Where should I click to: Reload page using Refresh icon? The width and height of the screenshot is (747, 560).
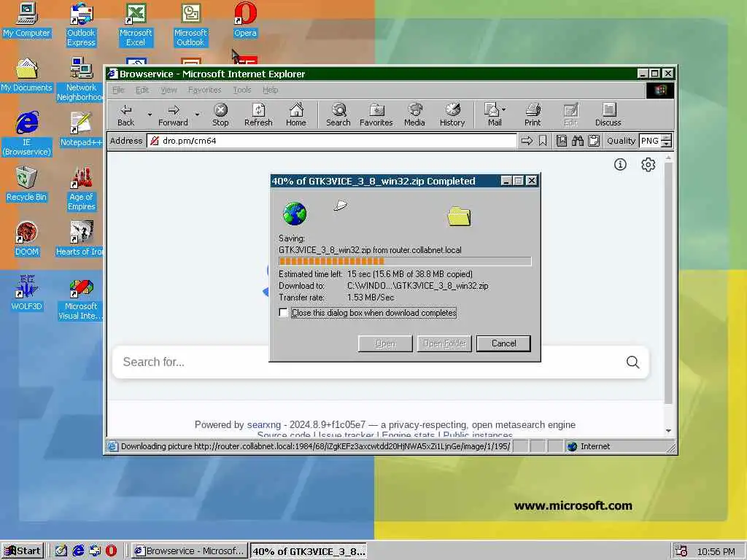258,114
